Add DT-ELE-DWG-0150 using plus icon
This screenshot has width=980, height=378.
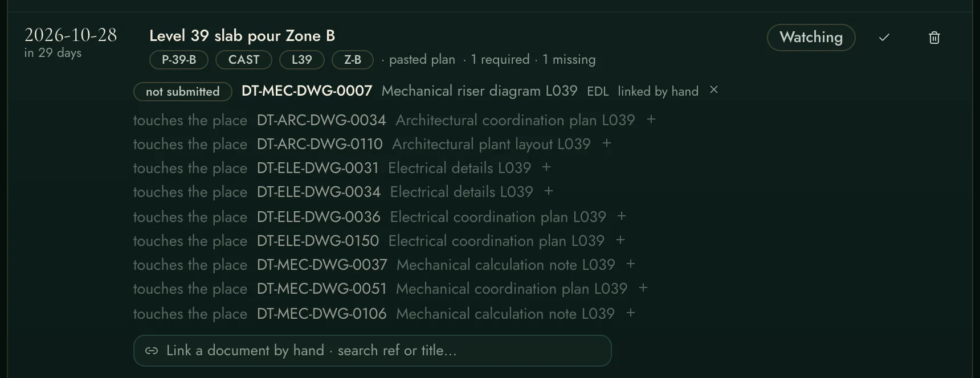(620, 240)
